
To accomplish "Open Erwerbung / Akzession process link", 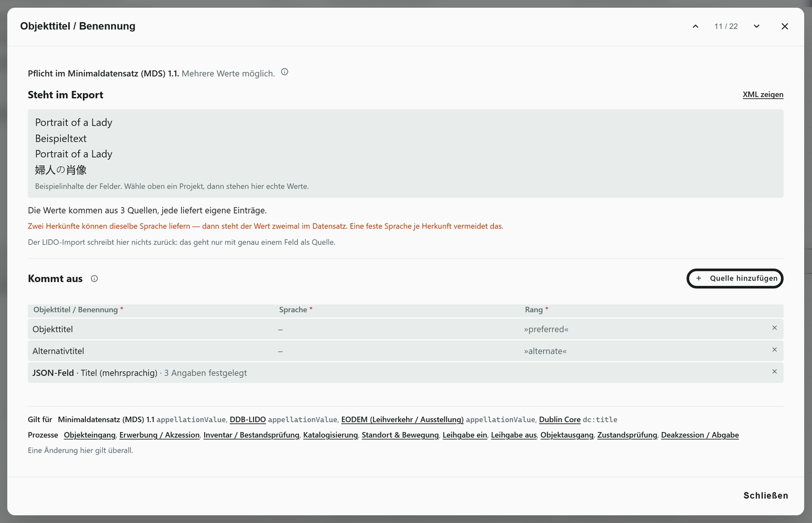I will 159,435.
